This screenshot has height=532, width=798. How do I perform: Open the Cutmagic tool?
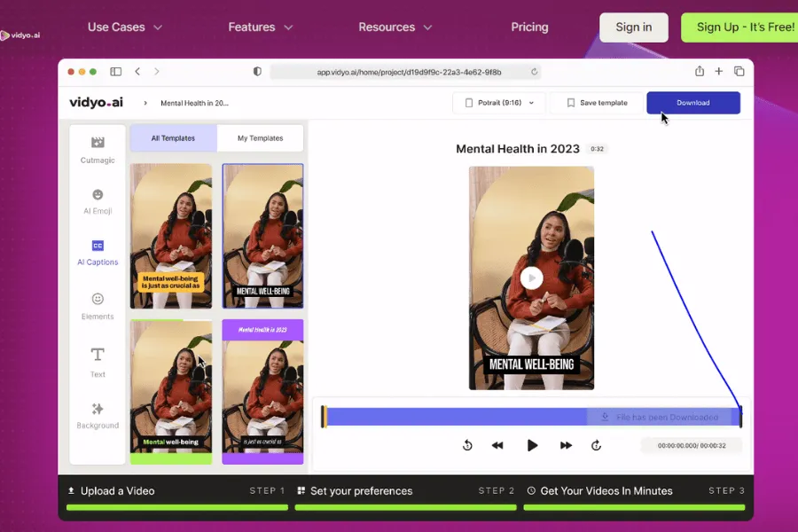98,150
